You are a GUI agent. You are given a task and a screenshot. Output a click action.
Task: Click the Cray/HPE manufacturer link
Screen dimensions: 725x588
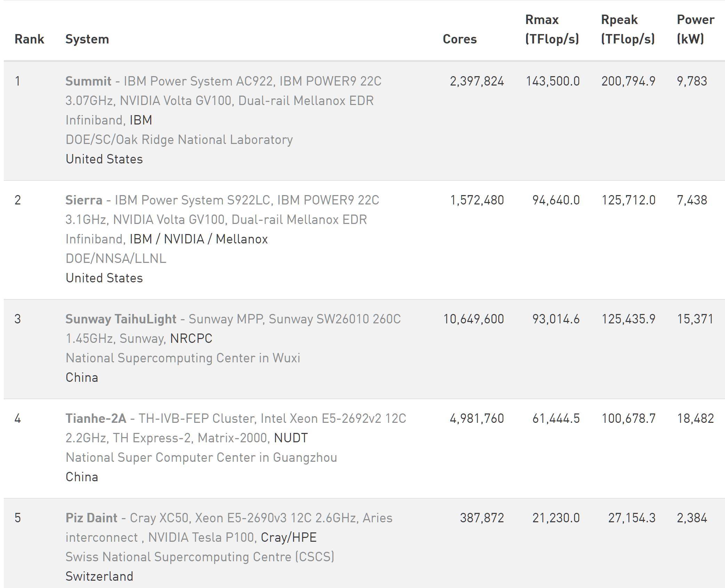289,537
